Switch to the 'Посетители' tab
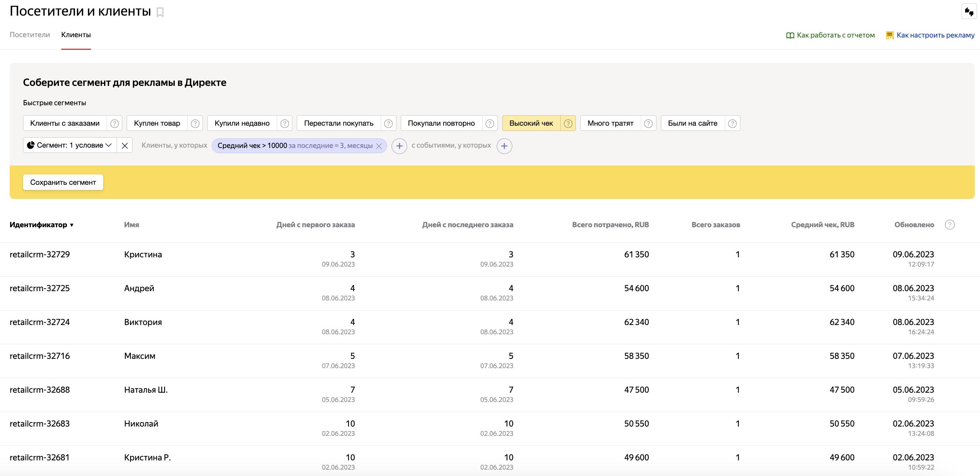 30,35
